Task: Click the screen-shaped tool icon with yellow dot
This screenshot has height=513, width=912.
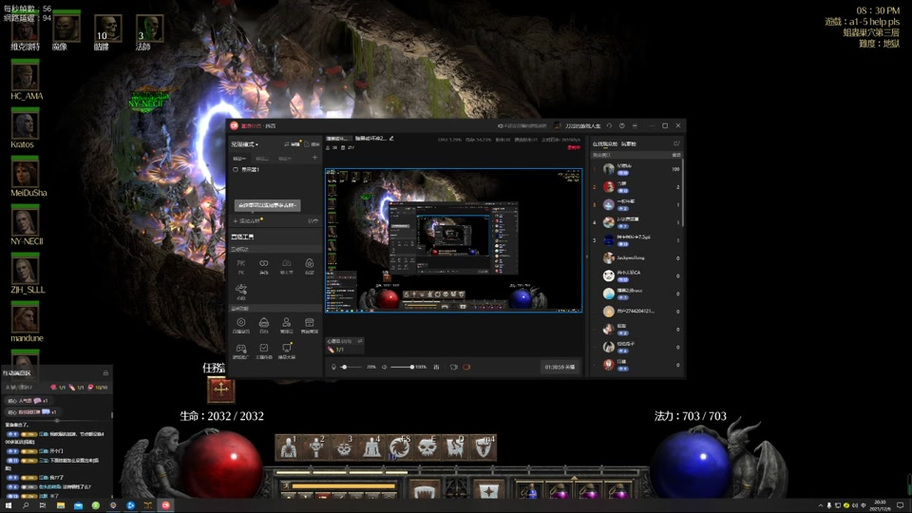Action: pos(286,350)
